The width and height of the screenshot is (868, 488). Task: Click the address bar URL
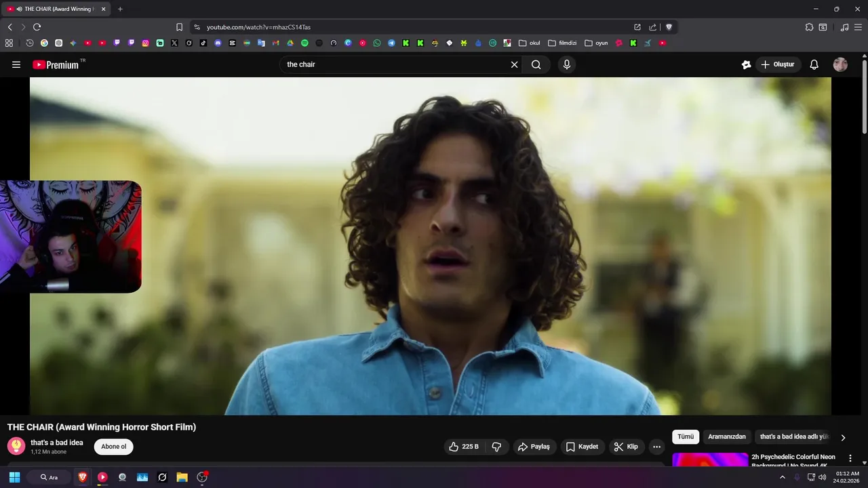(x=258, y=27)
